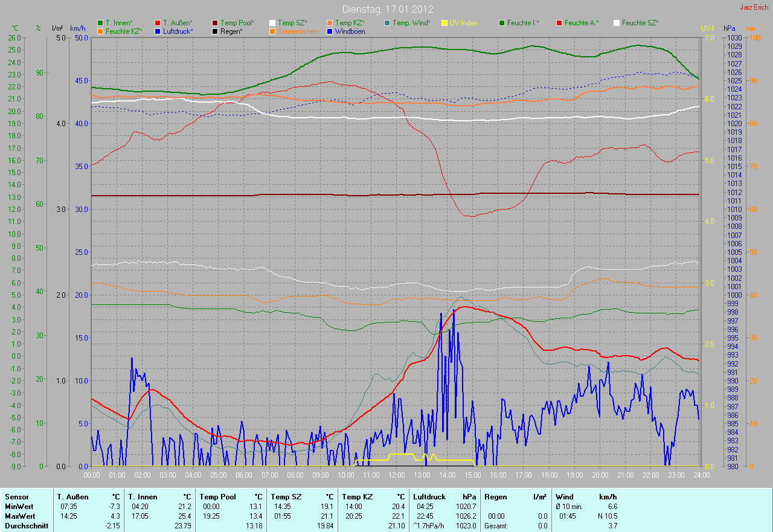Click the red T. Außen legend marker

click(x=158, y=23)
